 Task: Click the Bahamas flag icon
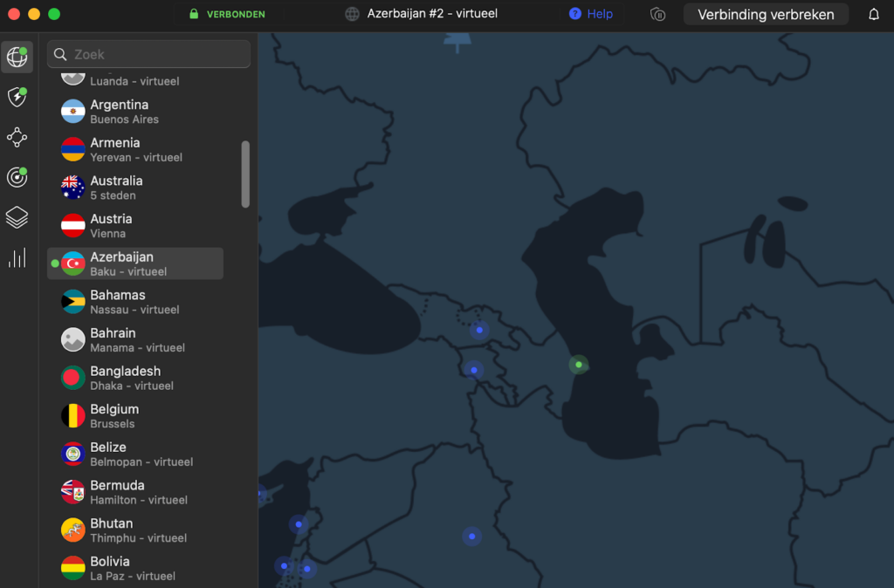point(73,302)
